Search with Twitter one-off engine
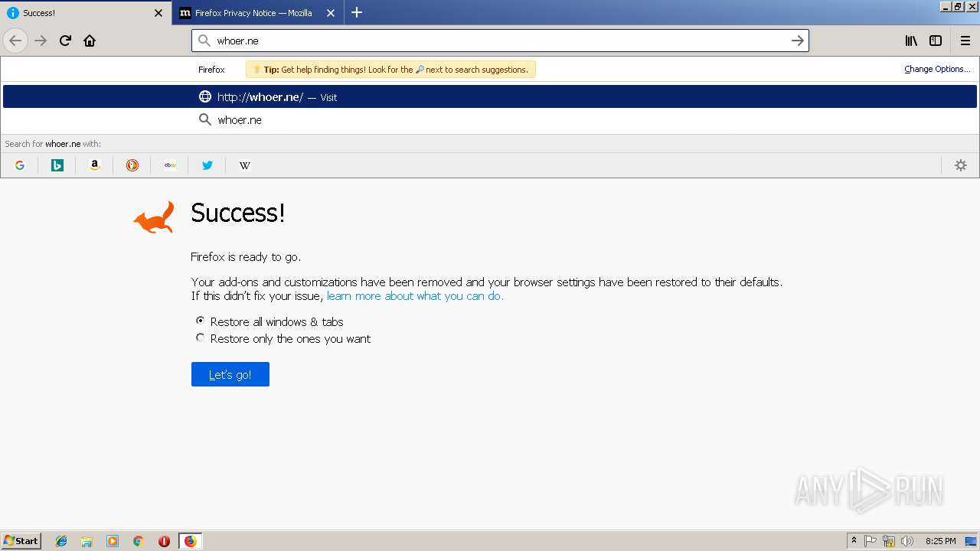The width and height of the screenshot is (980, 551). 207,165
